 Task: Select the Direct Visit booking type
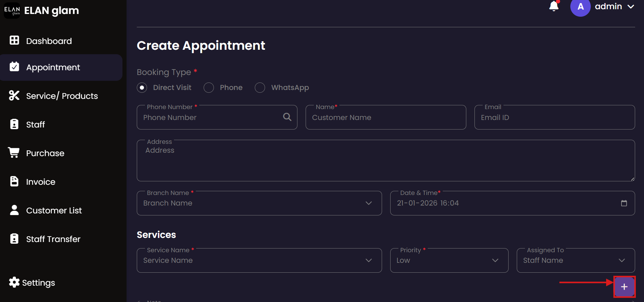[142, 88]
